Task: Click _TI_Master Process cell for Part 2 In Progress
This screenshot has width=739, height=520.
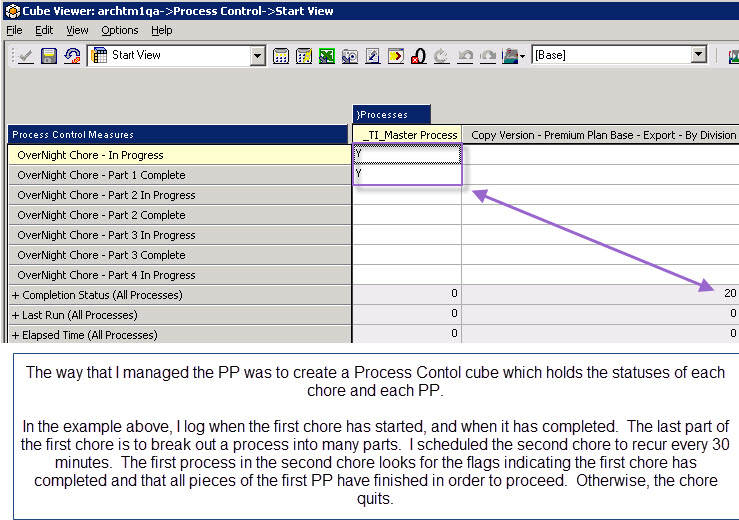Action: (407, 195)
